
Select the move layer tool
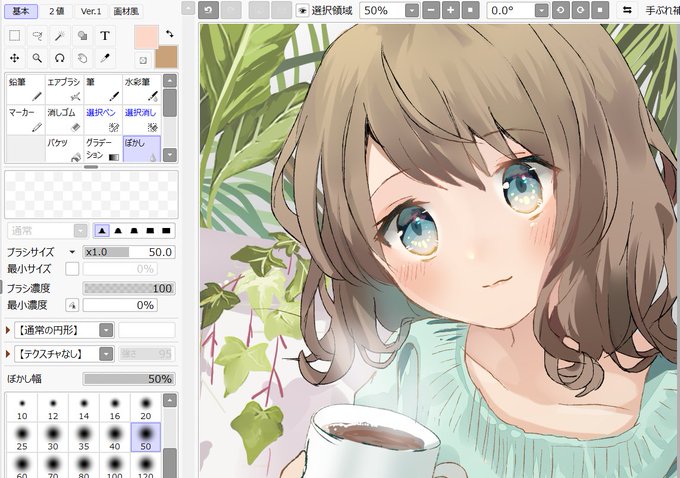click(15, 58)
